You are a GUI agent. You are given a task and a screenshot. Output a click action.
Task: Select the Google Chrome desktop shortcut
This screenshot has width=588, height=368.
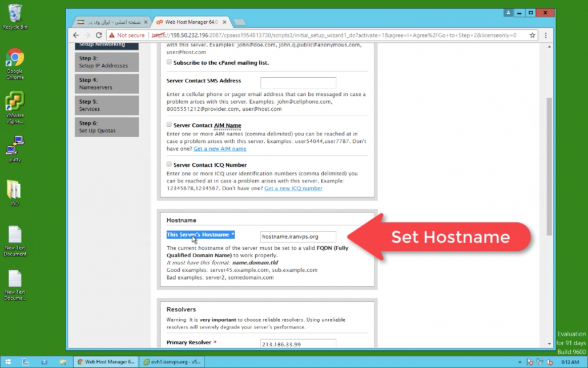[x=15, y=63]
